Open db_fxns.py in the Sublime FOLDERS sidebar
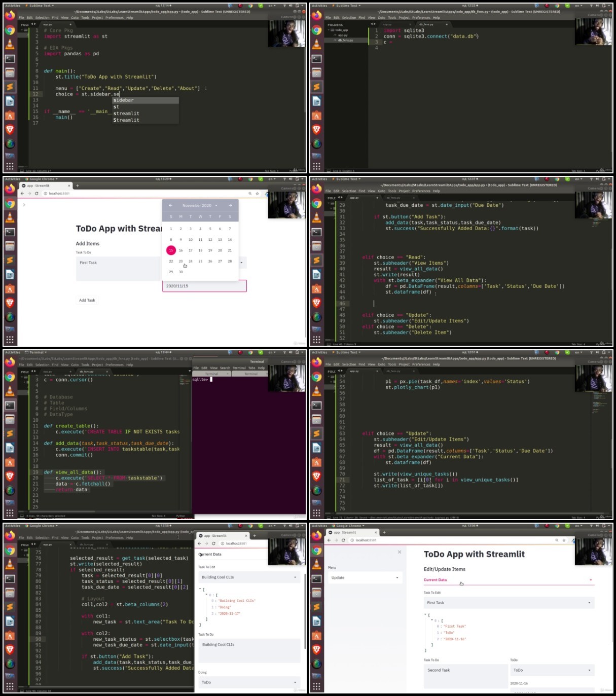 pos(345,40)
